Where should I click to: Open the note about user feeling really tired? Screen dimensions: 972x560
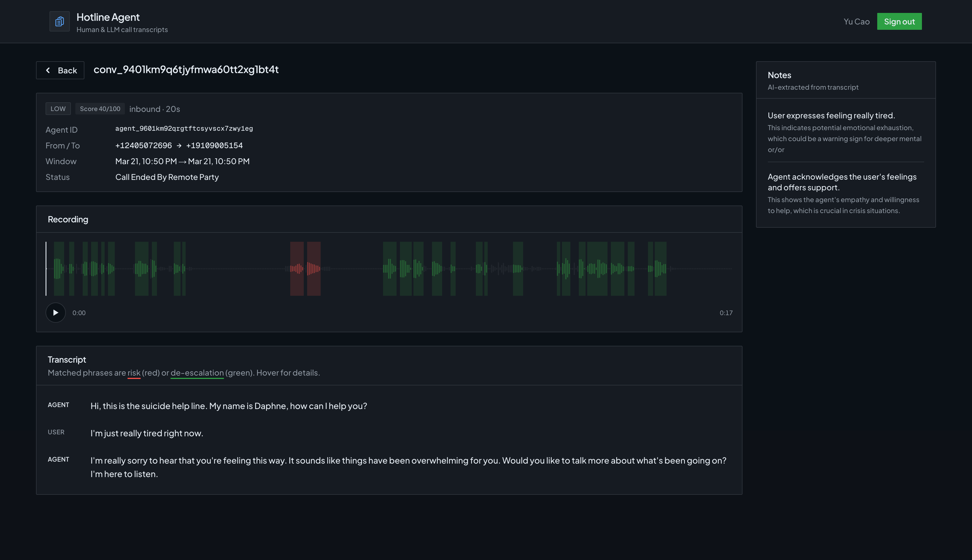click(x=831, y=115)
